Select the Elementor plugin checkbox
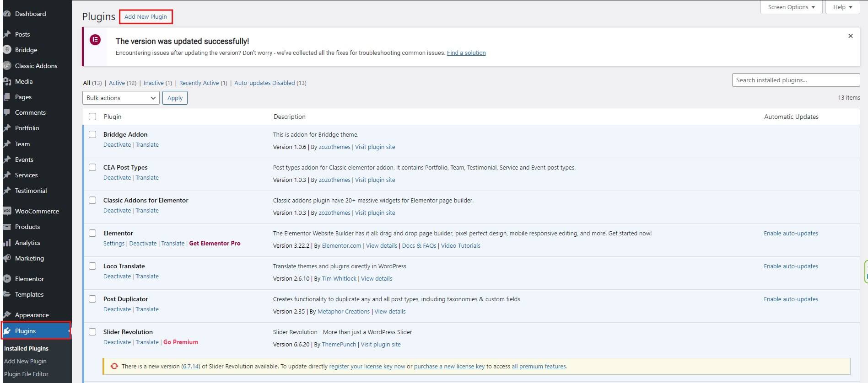868x383 pixels. click(92, 233)
